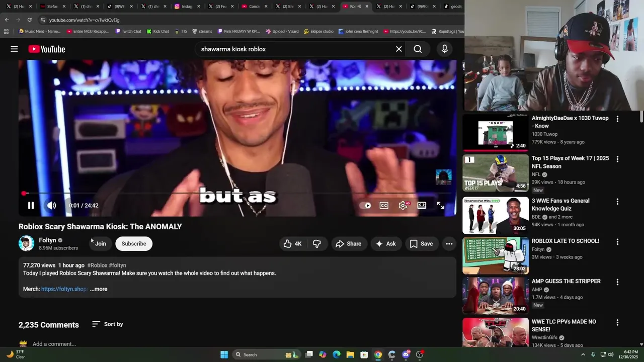Go to YouTube home via logo

(47, 49)
